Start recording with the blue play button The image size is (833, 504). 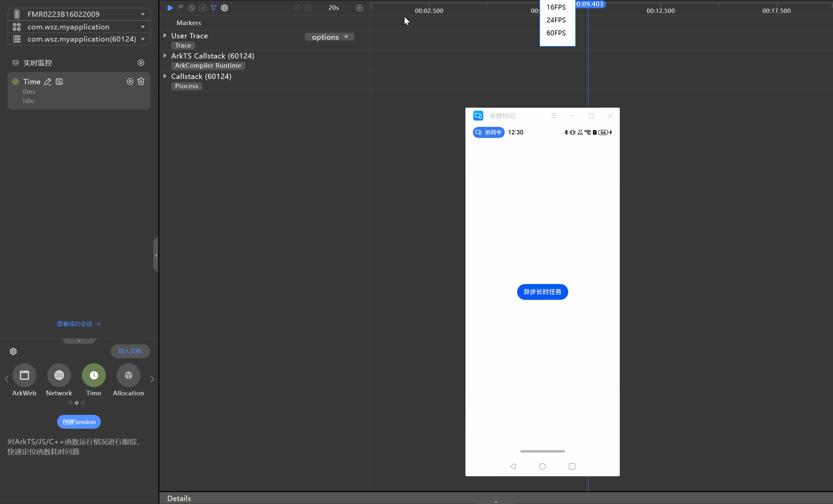170,8
